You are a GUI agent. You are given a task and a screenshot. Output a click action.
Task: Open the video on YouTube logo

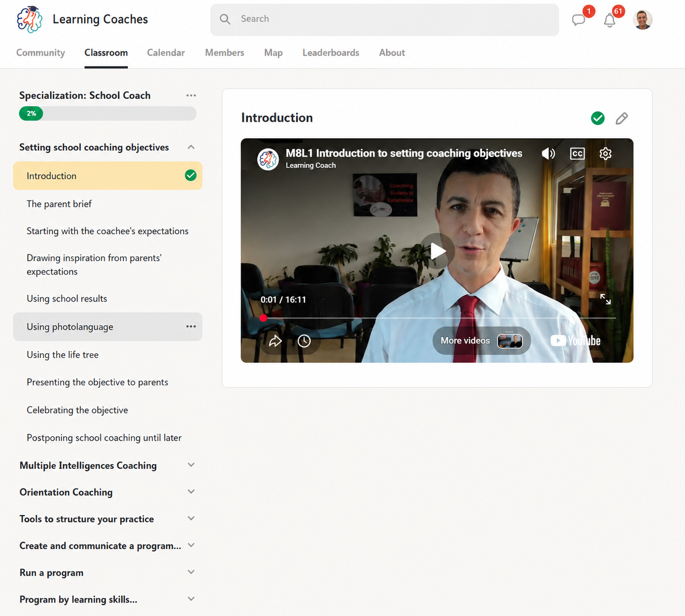coord(575,340)
